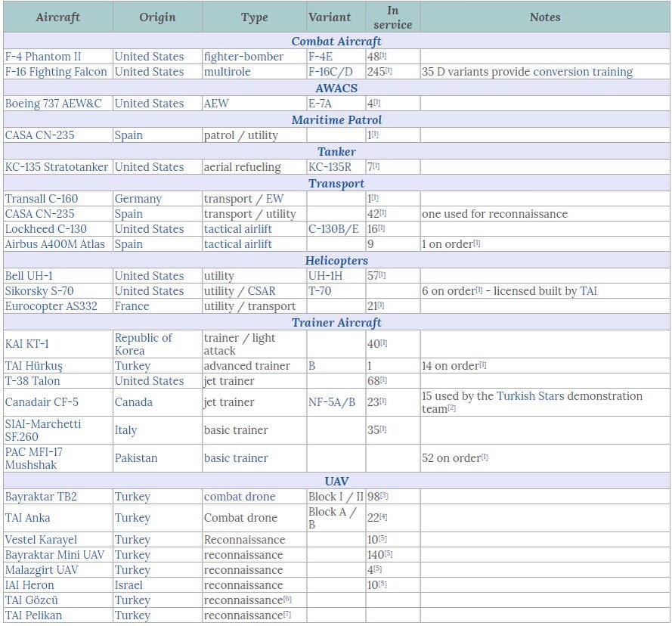Image resolution: width=672 pixels, height=626 pixels.
Task: Open the KC-135R variant link
Action: pyautogui.click(x=330, y=167)
